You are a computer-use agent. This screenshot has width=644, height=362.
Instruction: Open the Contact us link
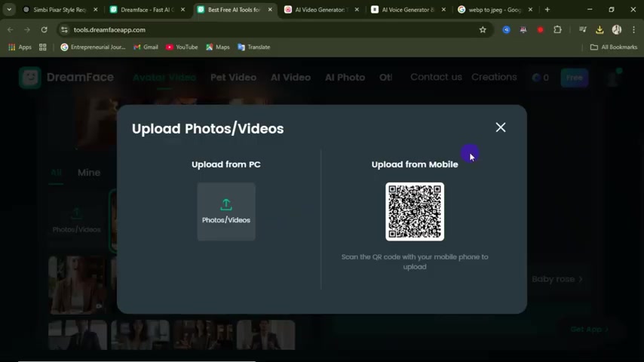tap(436, 77)
